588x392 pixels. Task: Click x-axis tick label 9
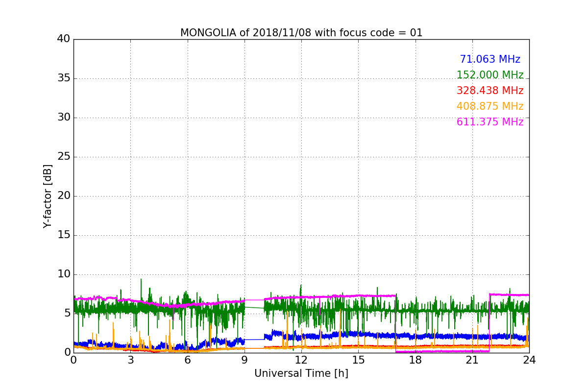click(245, 360)
